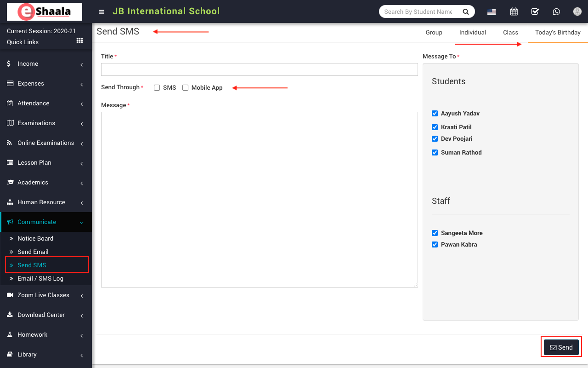Screen dimensions: 588x368
Task: Click the US flag language icon
Action: coord(492,12)
